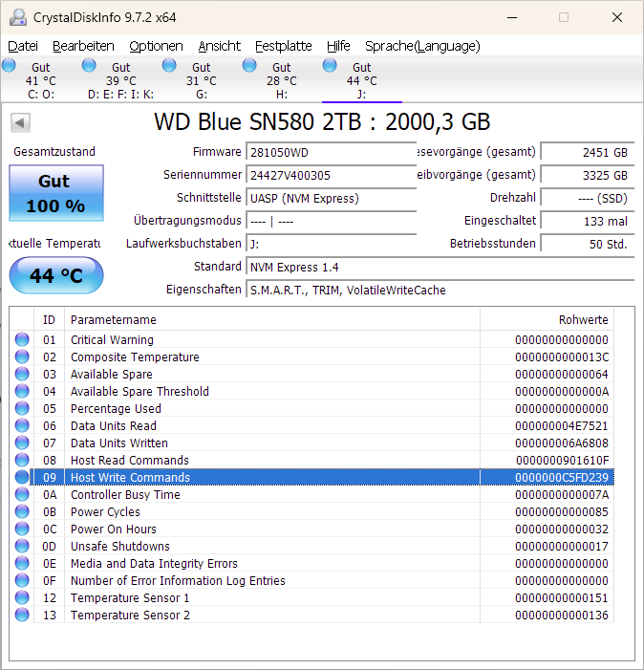Click the Standard field NVM Express 1.4

click(x=440, y=267)
